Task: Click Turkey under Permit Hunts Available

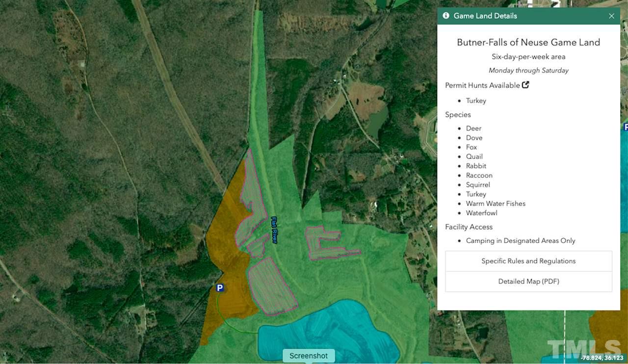Action: click(x=476, y=101)
